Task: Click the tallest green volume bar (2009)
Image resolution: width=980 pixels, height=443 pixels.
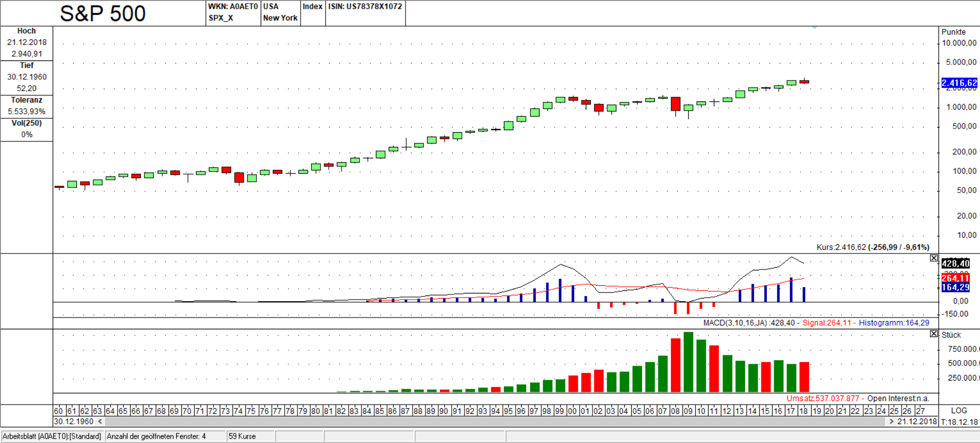Action: pos(688,362)
